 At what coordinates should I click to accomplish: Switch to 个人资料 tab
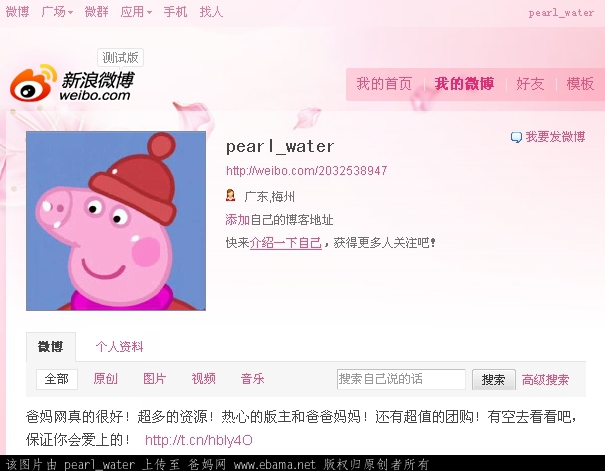pyautogui.click(x=119, y=346)
